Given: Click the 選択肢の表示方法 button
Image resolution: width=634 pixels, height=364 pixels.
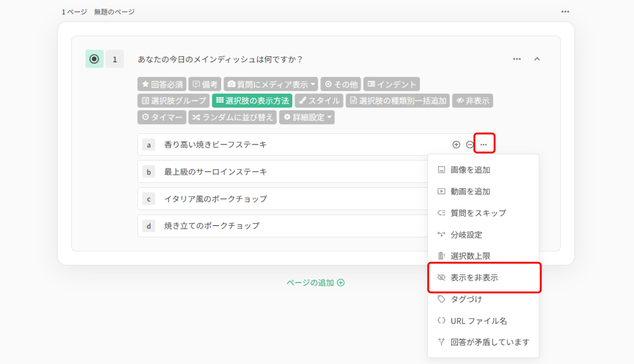Looking at the screenshot, I should (252, 101).
